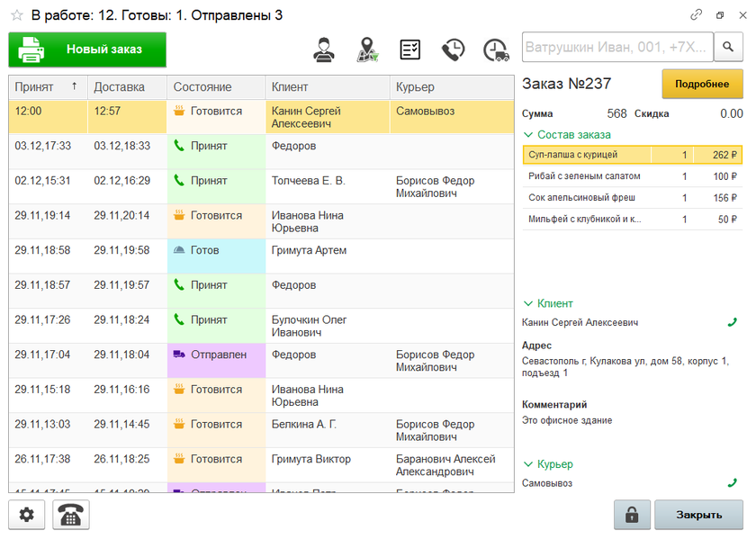Image resolution: width=756 pixels, height=539 pixels.
Task: Click the 'Состояние' column header
Action: (x=202, y=87)
